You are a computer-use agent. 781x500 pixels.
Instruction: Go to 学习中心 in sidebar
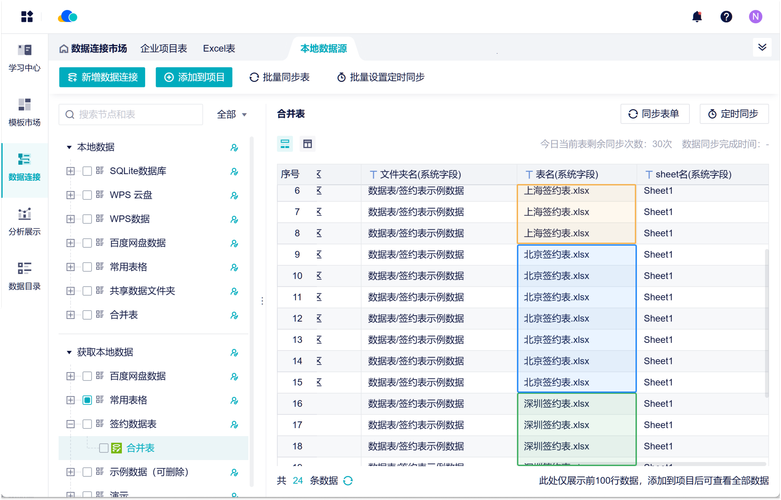[24, 58]
